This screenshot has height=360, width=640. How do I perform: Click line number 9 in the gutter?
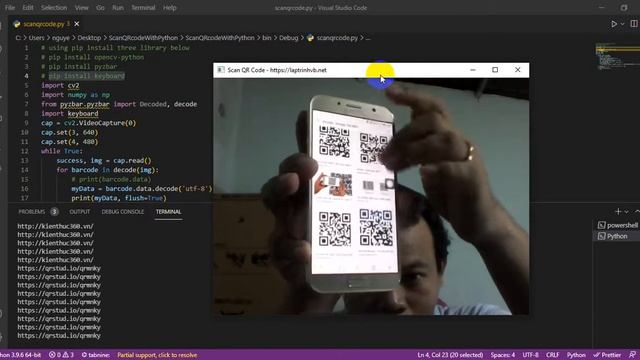coord(26,123)
